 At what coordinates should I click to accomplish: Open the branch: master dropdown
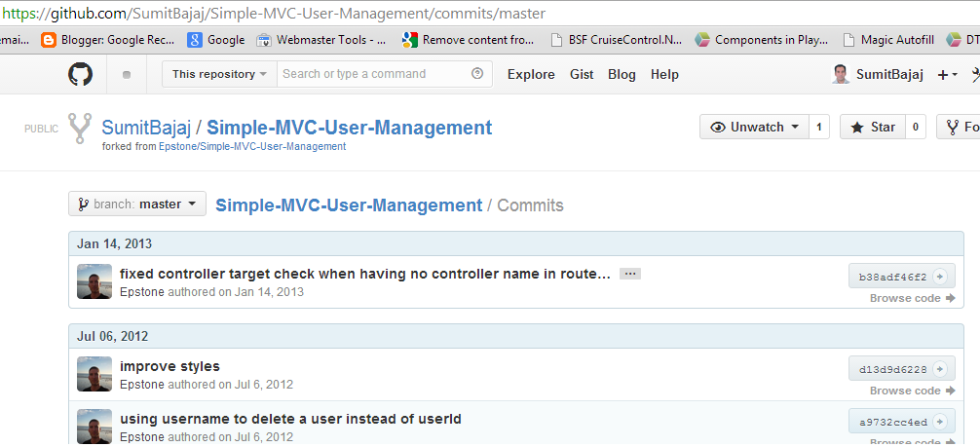point(137,204)
